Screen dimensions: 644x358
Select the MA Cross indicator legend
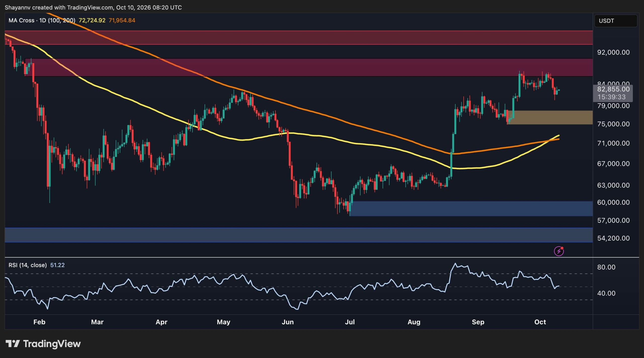coord(42,20)
